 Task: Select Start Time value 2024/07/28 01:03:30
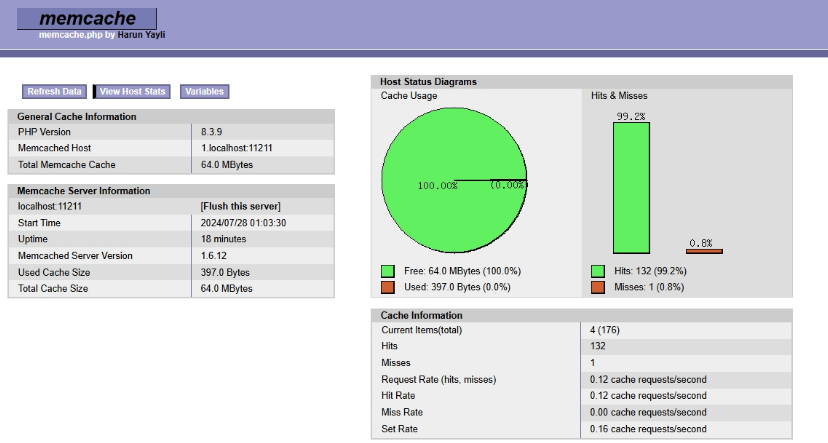[243, 223]
